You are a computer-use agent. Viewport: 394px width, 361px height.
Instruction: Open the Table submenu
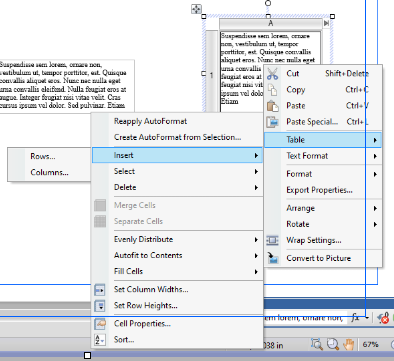pos(323,140)
